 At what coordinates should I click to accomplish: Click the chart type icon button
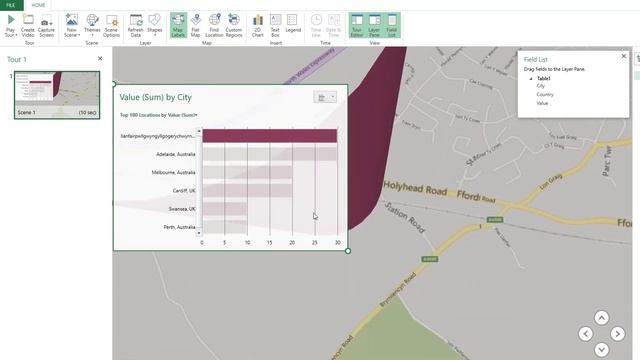(x=322, y=97)
